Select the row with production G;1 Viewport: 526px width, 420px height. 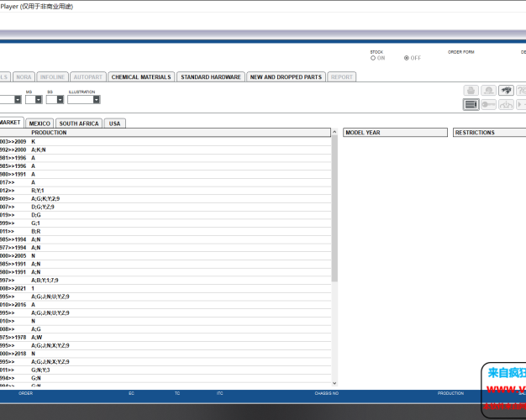pos(166,223)
